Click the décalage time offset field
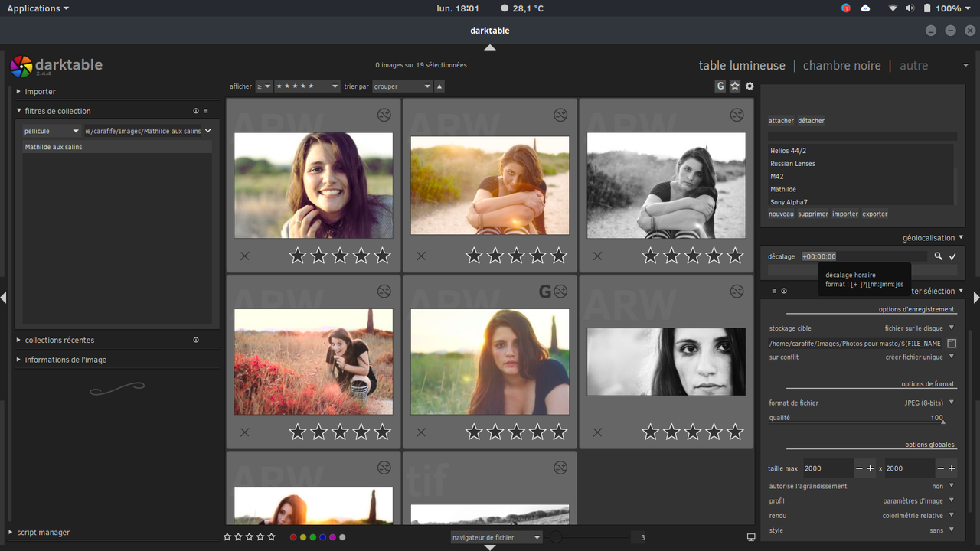Image resolution: width=980 pixels, height=551 pixels. (x=864, y=256)
